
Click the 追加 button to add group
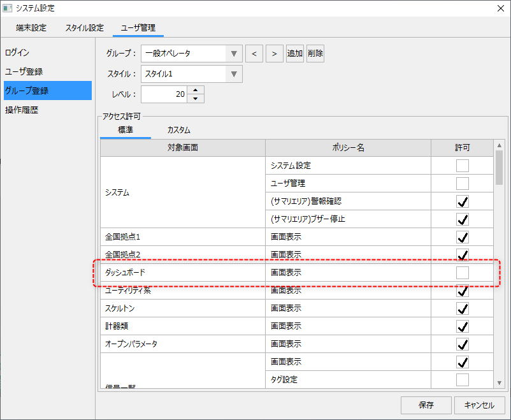pyautogui.click(x=295, y=54)
